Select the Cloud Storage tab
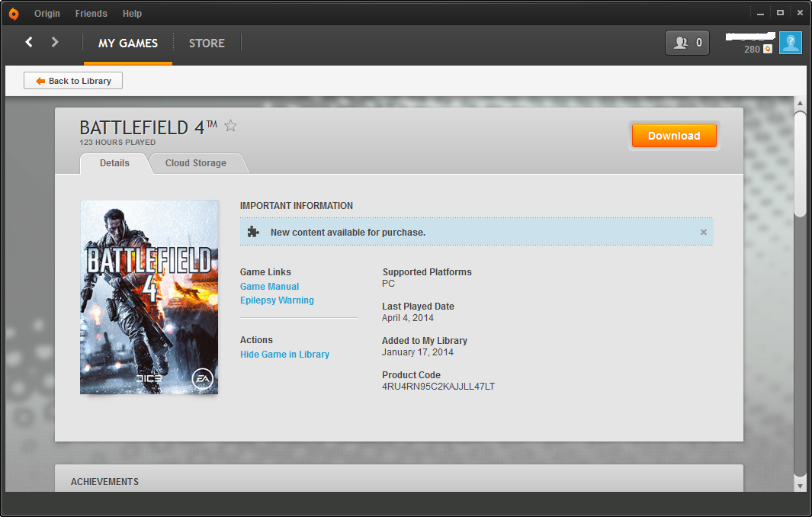Image resolution: width=812 pixels, height=517 pixels. point(196,163)
